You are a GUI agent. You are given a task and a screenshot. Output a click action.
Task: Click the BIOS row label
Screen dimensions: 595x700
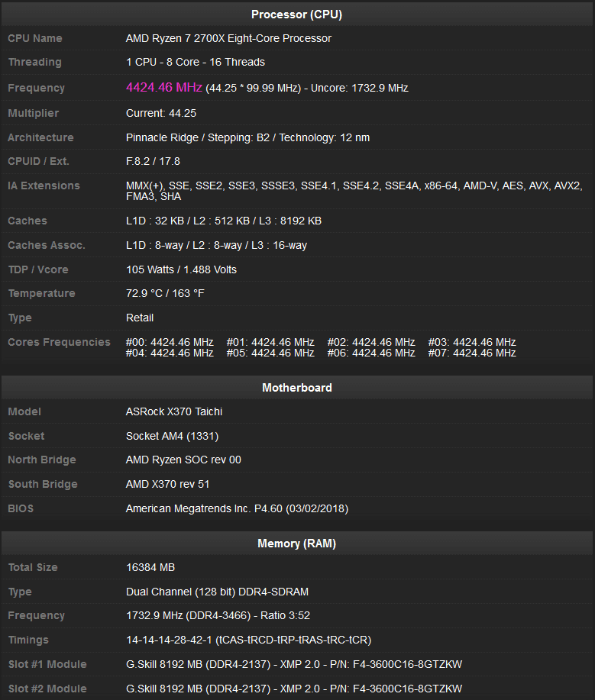point(21,508)
